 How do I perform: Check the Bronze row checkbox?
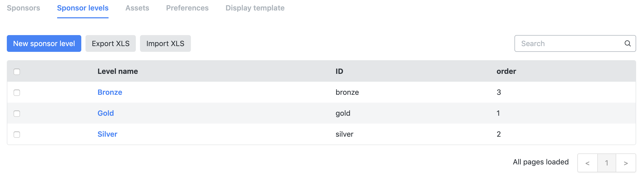[17, 92]
